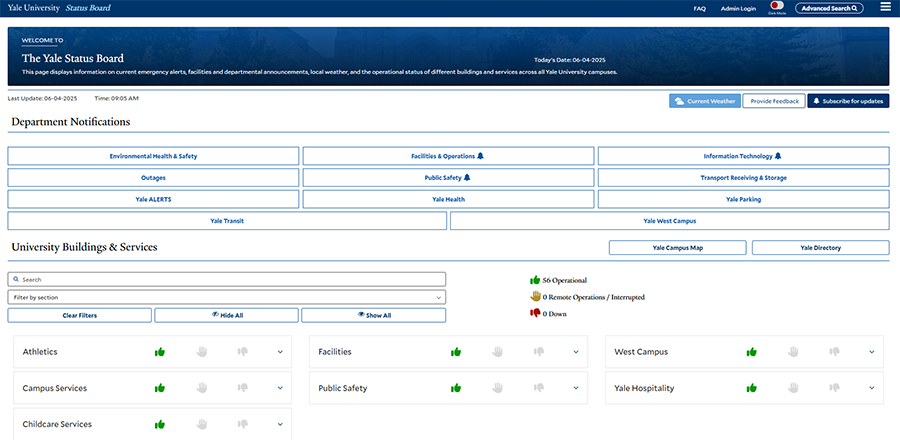This screenshot has height=440, width=900.
Task: Expand the Facilities section
Action: pyautogui.click(x=576, y=352)
